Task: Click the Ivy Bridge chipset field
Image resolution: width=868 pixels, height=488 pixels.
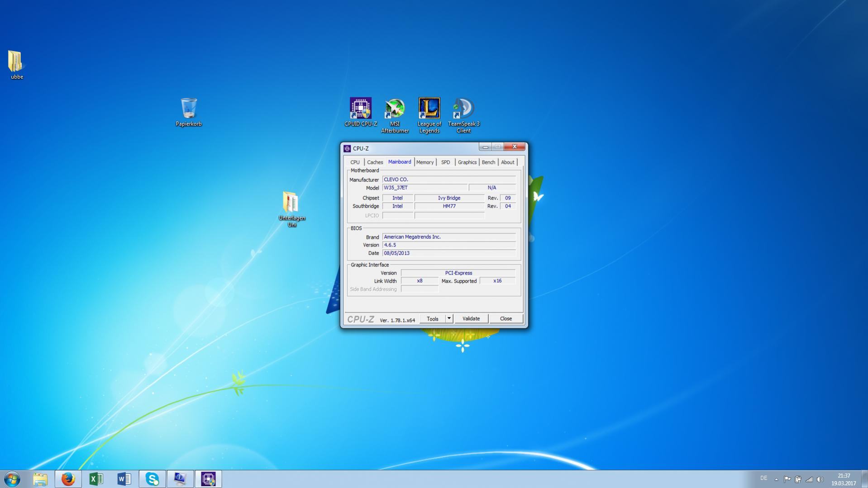Action: coord(449,198)
